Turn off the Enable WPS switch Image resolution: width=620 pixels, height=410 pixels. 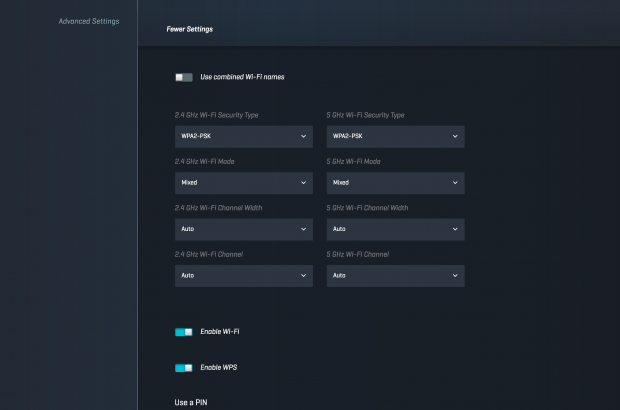(x=183, y=368)
